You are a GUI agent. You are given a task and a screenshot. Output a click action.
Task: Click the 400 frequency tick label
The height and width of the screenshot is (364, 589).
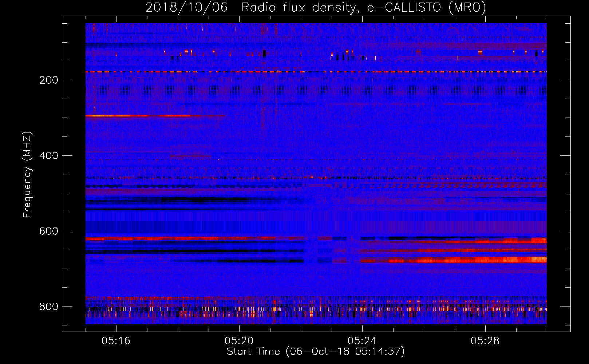pos(49,156)
